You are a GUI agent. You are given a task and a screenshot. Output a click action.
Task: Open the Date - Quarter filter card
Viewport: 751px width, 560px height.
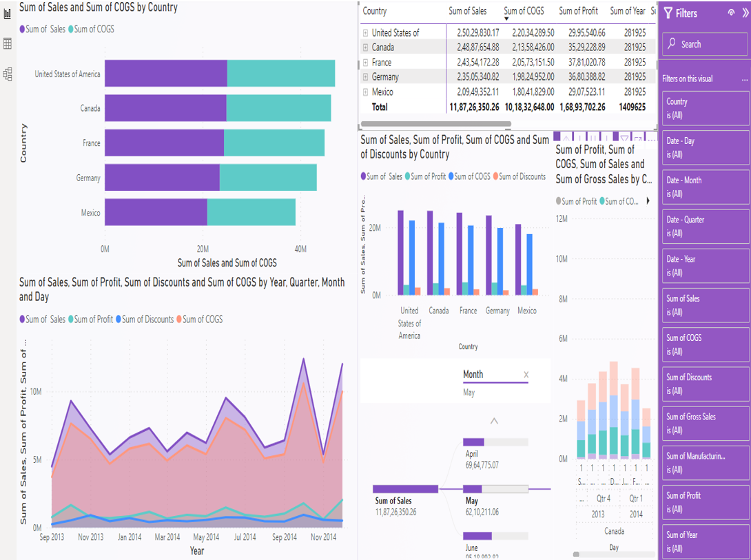point(705,226)
